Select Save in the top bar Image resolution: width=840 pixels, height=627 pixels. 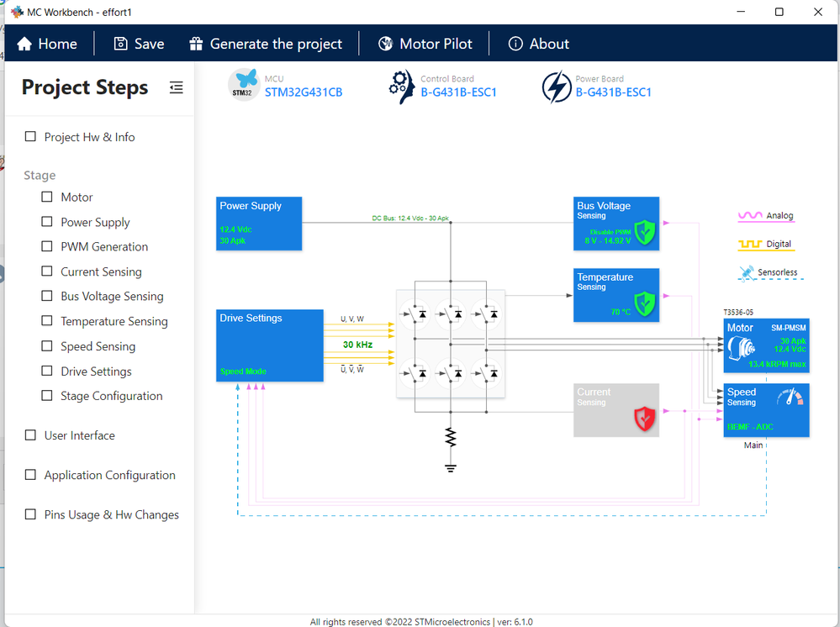(140, 44)
